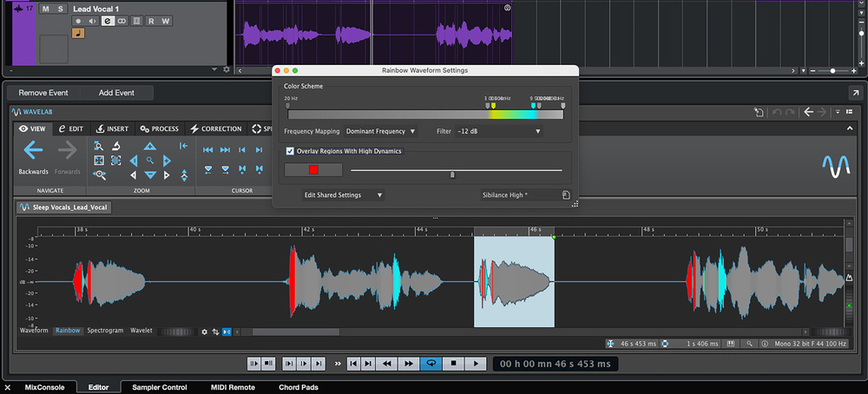Click the preset page icon next to Sibilance High
Image resolution: width=868 pixels, height=394 pixels.
(x=566, y=194)
